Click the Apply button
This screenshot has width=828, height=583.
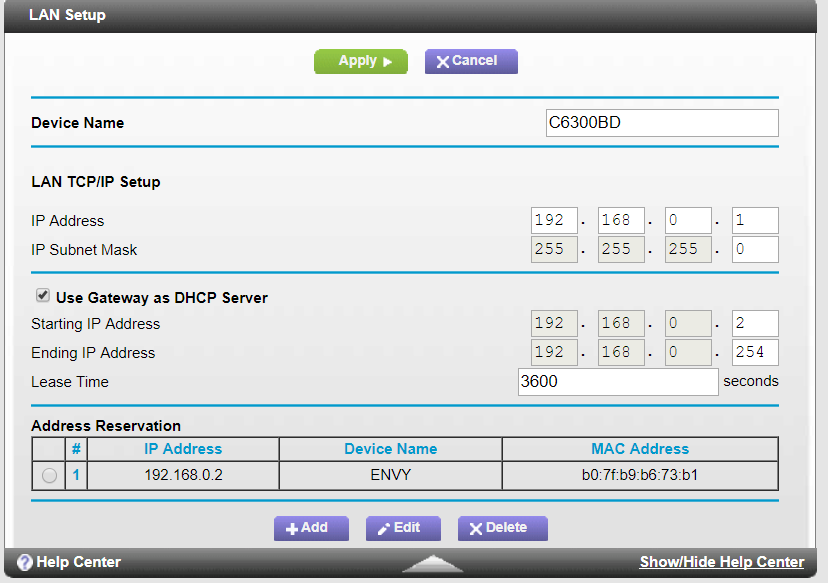tap(361, 61)
